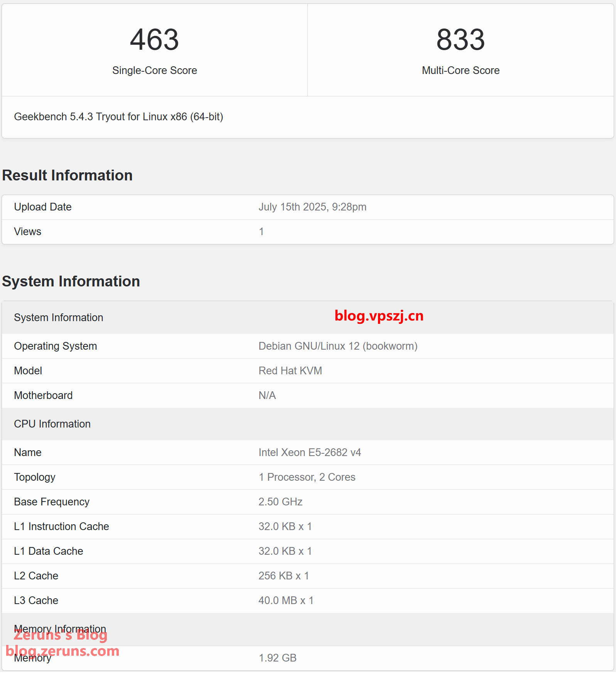Click the red blog.vpszj.cn watermark link
Image resolution: width=616 pixels, height=675 pixels.
[x=379, y=316]
